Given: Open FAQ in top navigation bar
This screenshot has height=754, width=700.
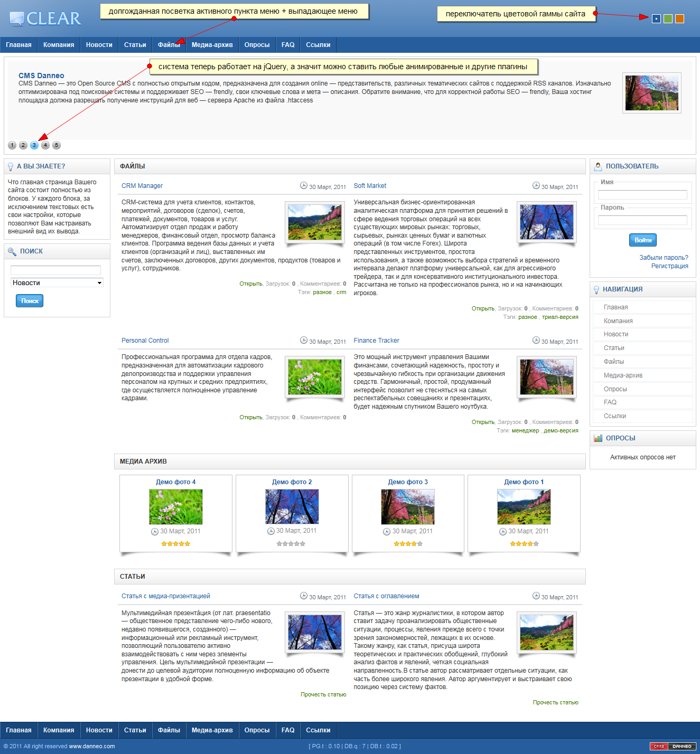Looking at the screenshot, I should (x=288, y=45).
